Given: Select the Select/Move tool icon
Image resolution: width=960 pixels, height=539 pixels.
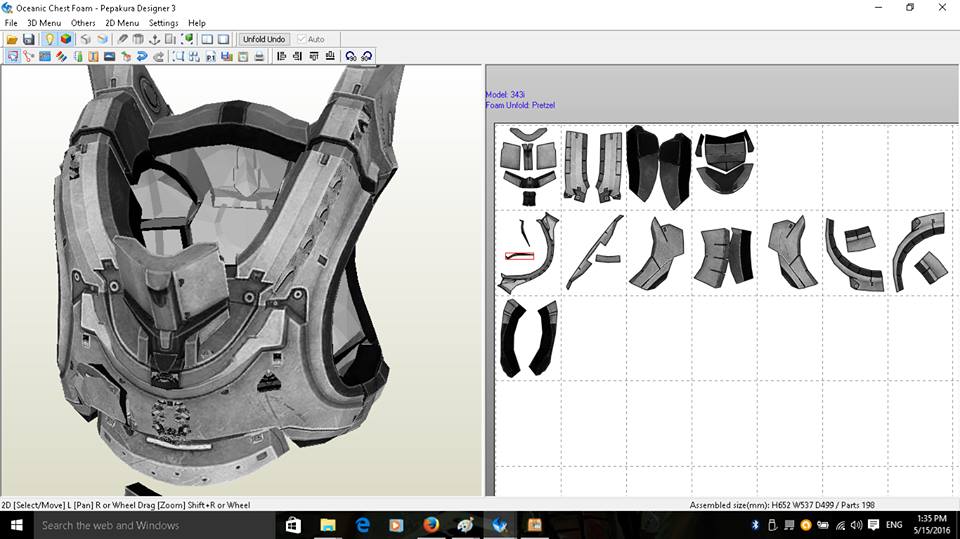Looking at the screenshot, I should pyautogui.click(x=12, y=56).
